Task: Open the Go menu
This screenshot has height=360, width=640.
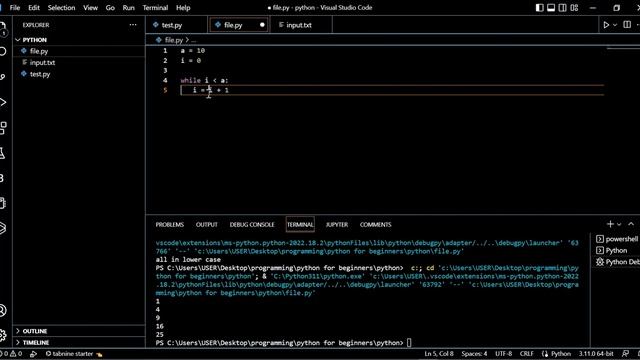Action: point(110,8)
